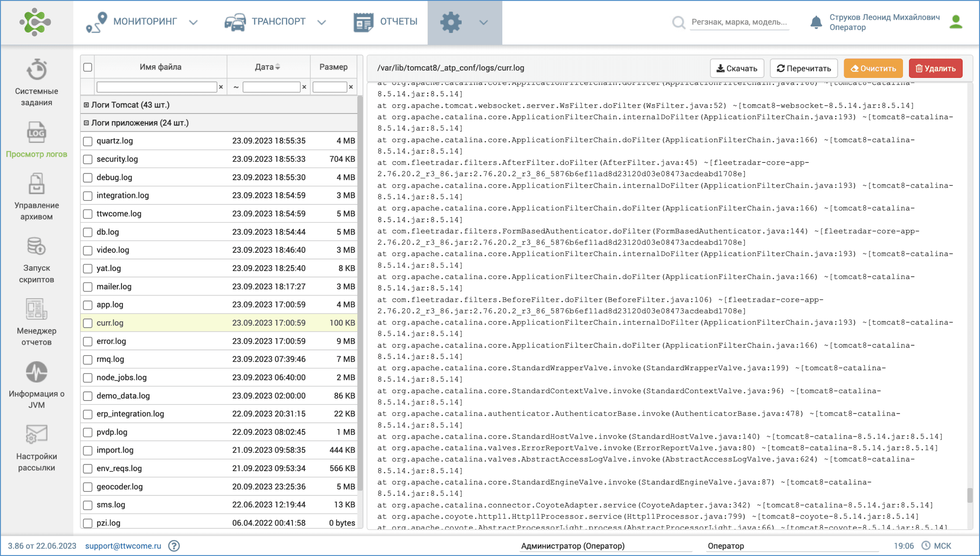Viewport: 980px width, 556px height.
Task: Click the help question mark icon
Action: [x=174, y=546]
